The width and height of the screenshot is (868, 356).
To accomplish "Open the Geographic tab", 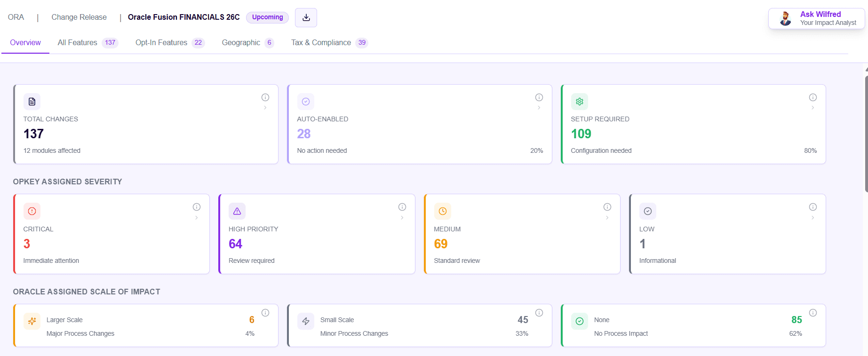I will 248,43.
